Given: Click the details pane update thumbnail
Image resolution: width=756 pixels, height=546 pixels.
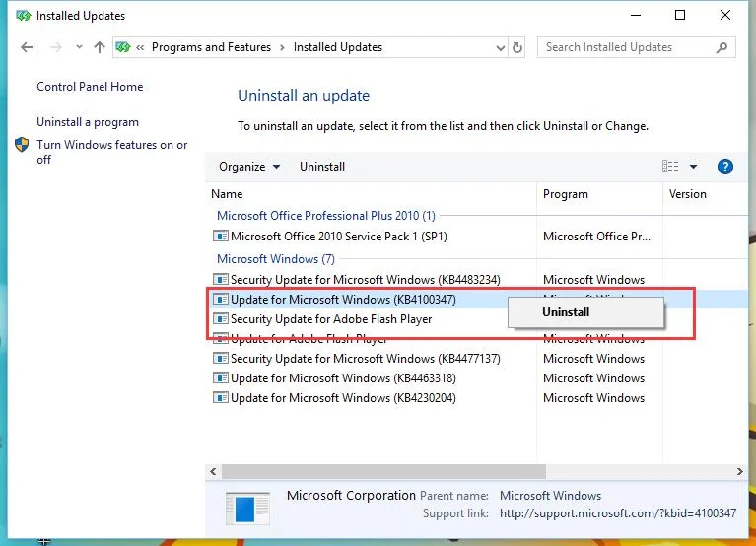Looking at the screenshot, I should click(x=247, y=508).
